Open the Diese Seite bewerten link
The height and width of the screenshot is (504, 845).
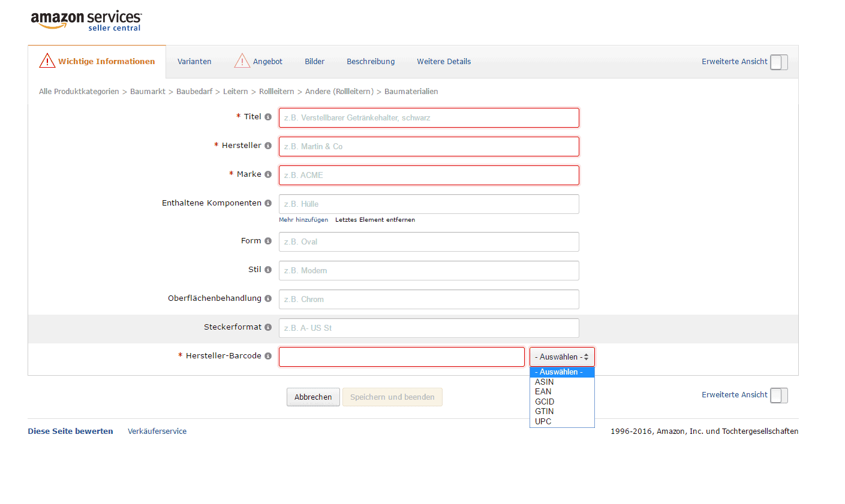pyautogui.click(x=70, y=431)
